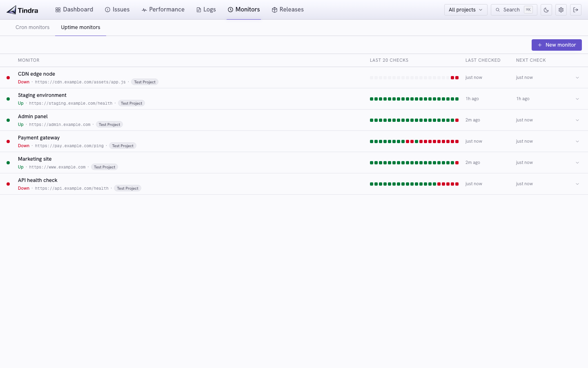This screenshot has height=368, width=588.
Task: Open the Performance nav item
Action: pyautogui.click(x=163, y=9)
